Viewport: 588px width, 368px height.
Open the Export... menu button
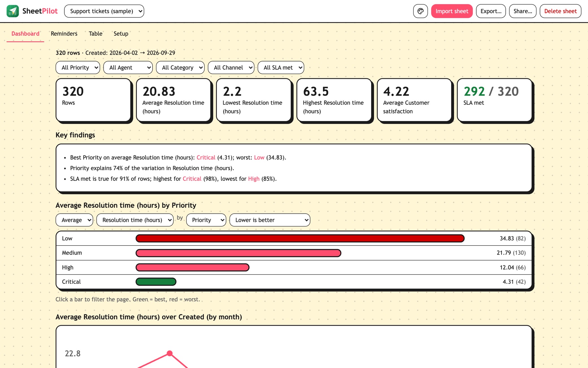tap(491, 11)
